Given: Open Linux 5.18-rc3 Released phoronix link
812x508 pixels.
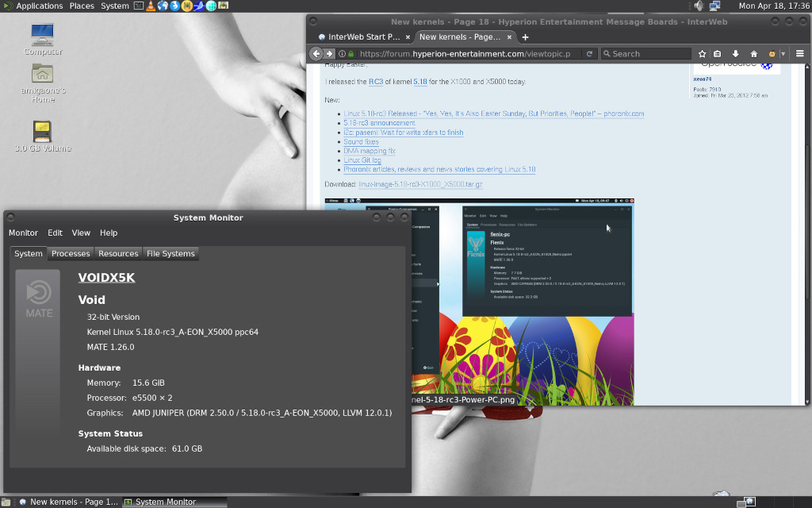Looking at the screenshot, I should [493, 114].
